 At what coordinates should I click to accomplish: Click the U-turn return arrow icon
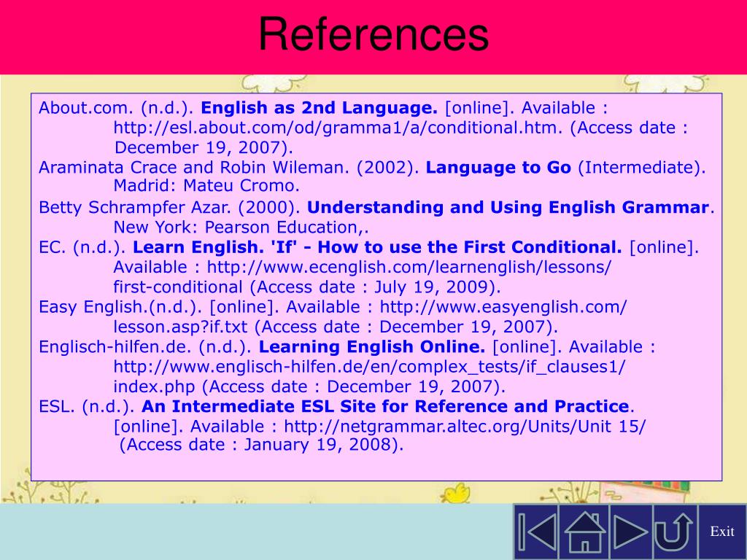(x=674, y=532)
